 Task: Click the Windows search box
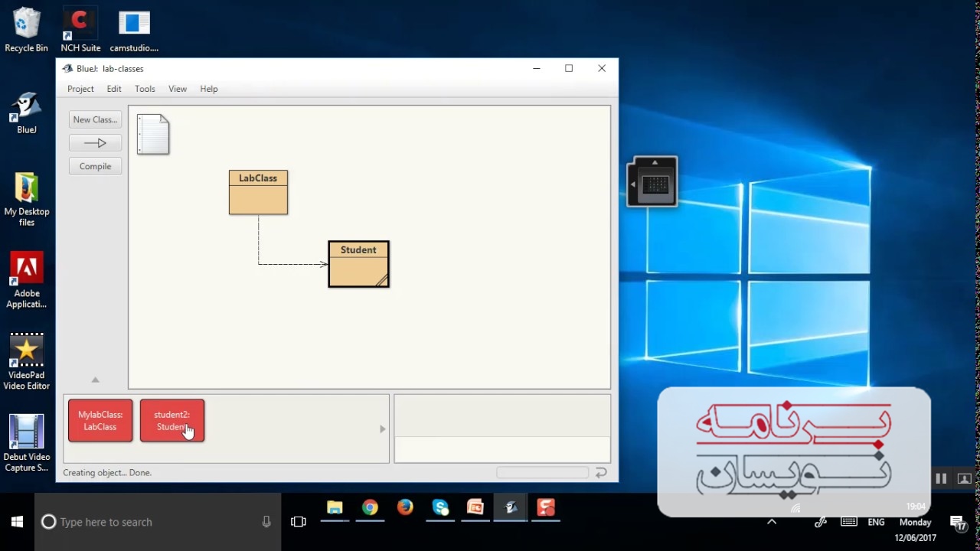(x=157, y=522)
